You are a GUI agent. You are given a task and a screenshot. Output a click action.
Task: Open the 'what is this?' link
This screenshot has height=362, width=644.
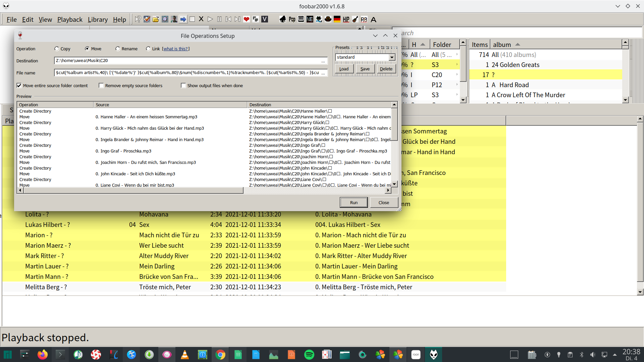coord(176,49)
